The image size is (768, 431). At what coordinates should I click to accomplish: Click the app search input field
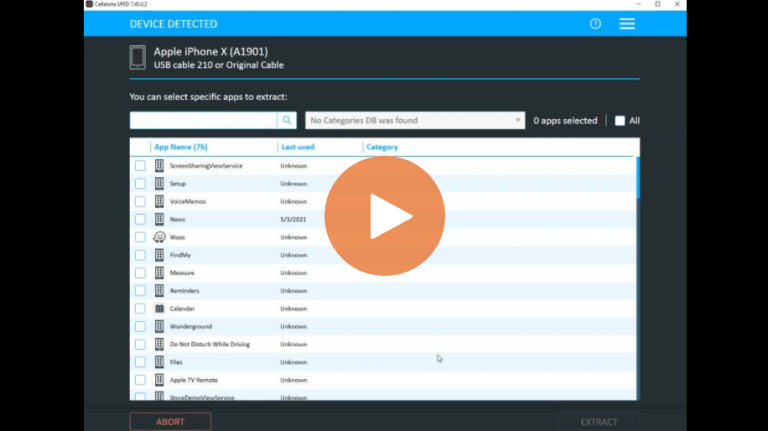point(203,120)
